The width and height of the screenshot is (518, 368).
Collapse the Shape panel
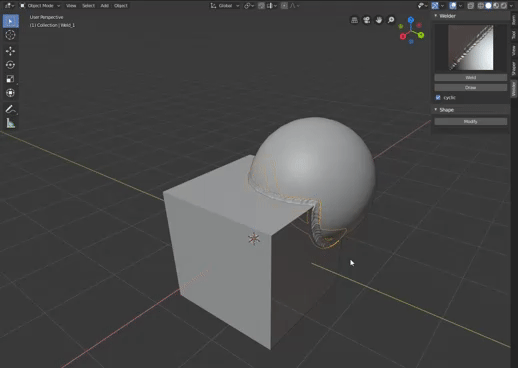[x=436, y=110]
